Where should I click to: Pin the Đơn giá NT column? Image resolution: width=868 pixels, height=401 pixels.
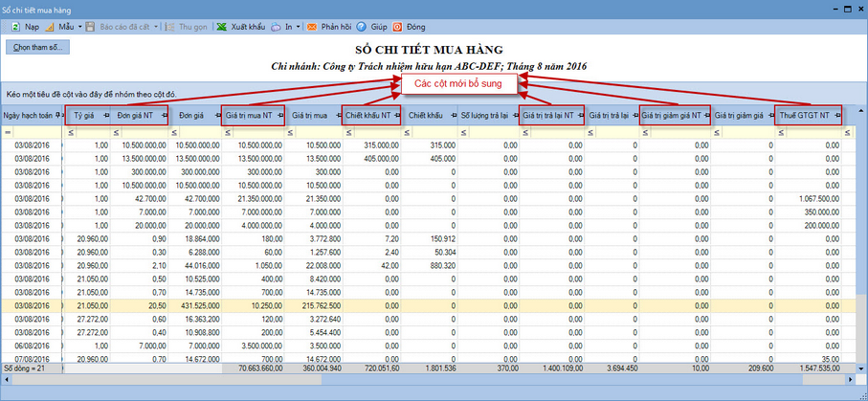click(165, 115)
